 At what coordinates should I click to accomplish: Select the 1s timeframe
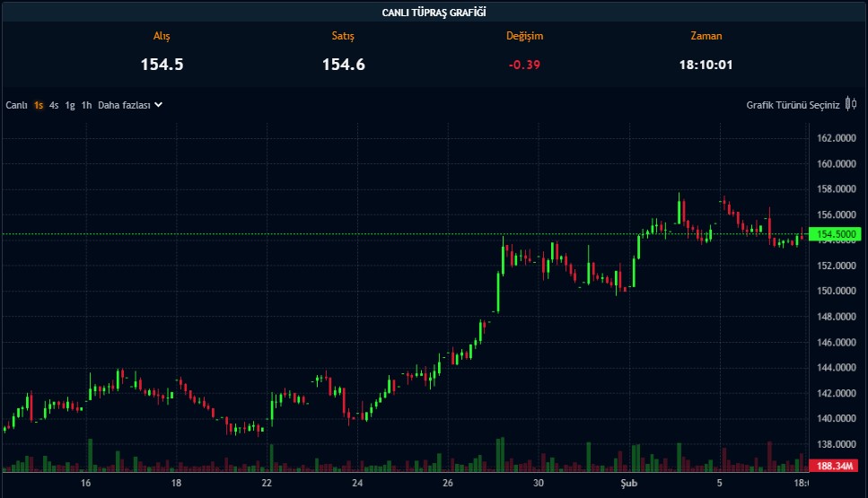pyautogui.click(x=39, y=105)
